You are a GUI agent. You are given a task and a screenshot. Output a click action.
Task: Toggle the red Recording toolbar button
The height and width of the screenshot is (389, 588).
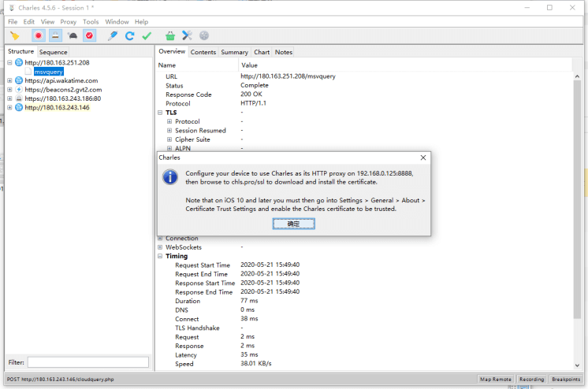click(x=39, y=35)
